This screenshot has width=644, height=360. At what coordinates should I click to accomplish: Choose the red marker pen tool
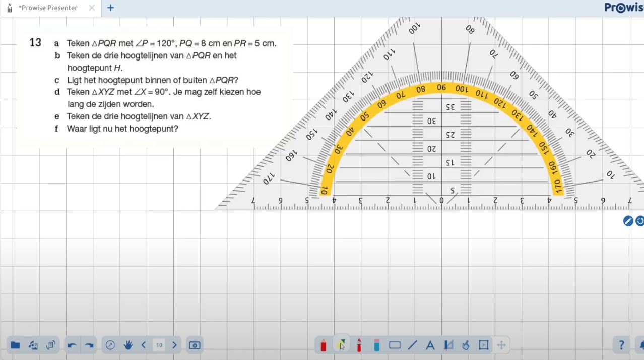point(359,345)
